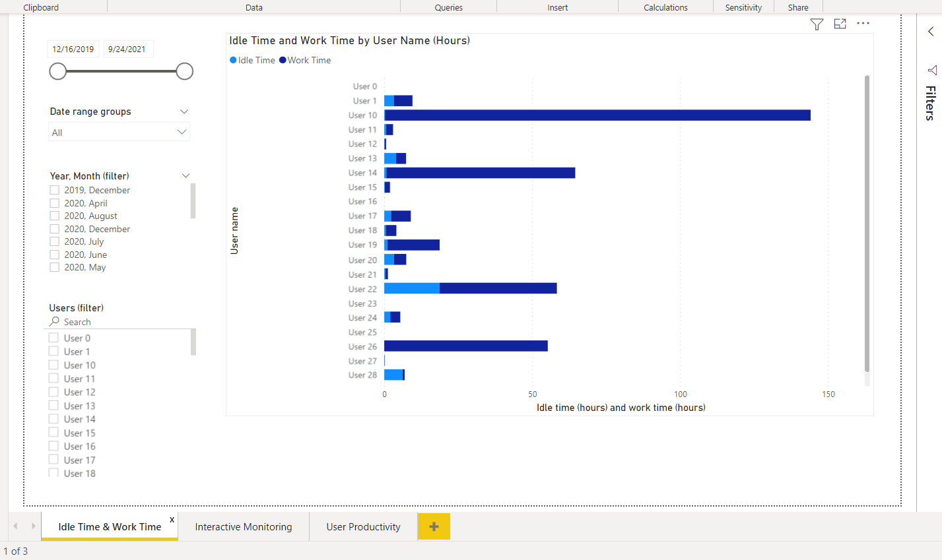This screenshot has width=942, height=560.
Task: Select the User 10 checkbox in the Users filter
Action: coord(54,365)
